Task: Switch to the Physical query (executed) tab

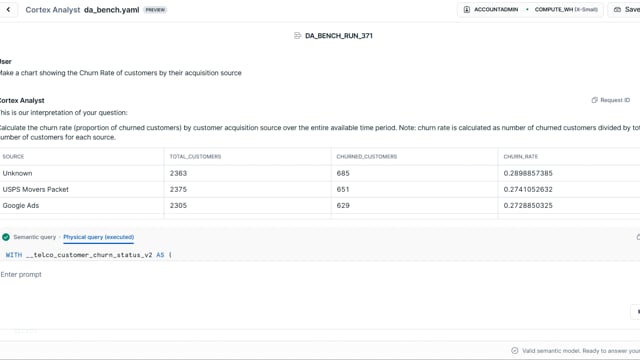Action: (98, 237)
